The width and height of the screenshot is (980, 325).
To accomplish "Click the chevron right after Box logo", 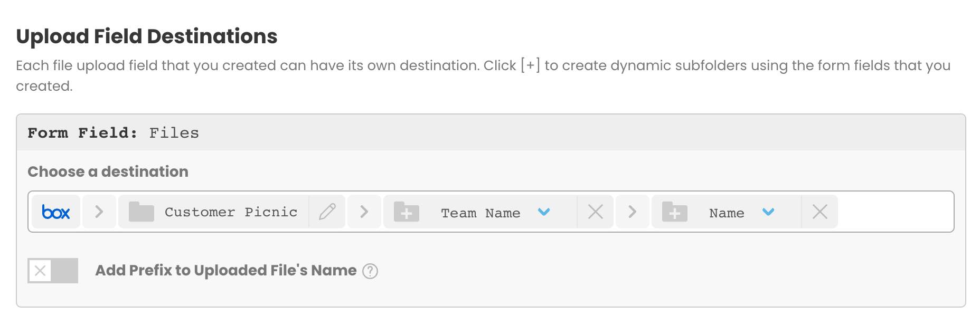I will click(99, 212).
